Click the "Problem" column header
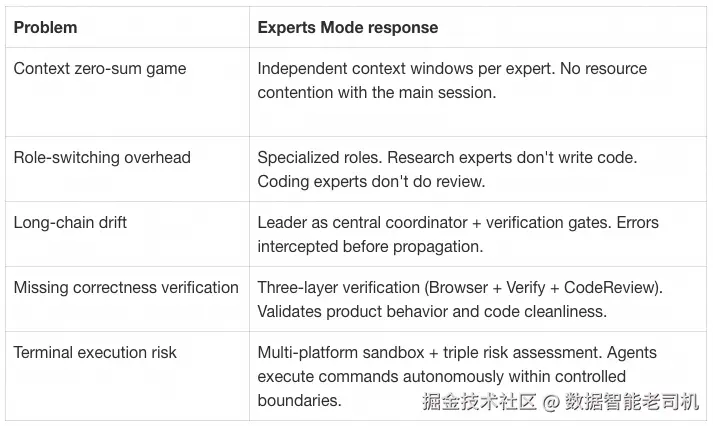The height and width of the screenshot is (426, 713). (45, 28)
